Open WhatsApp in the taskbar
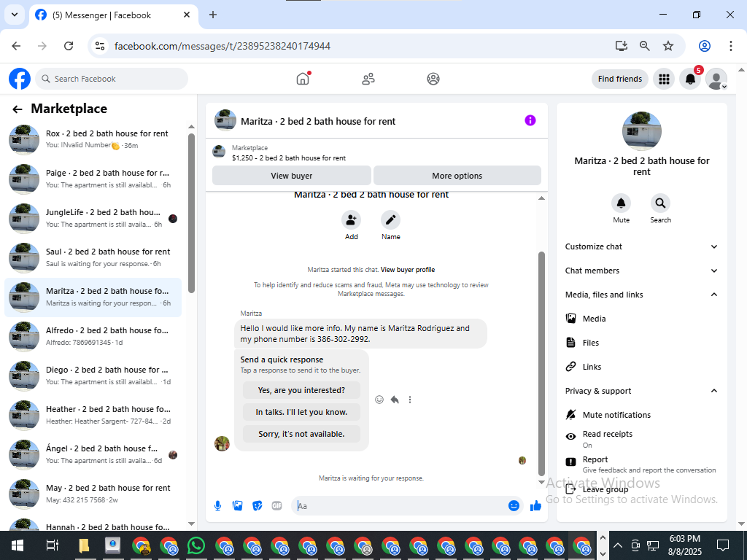The width and height of the screenshot is (747, 560). pos(196,545)
